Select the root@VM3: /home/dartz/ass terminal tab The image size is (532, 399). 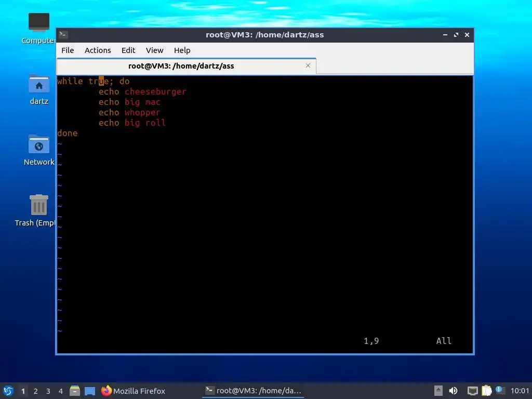[x=187, y=66]
